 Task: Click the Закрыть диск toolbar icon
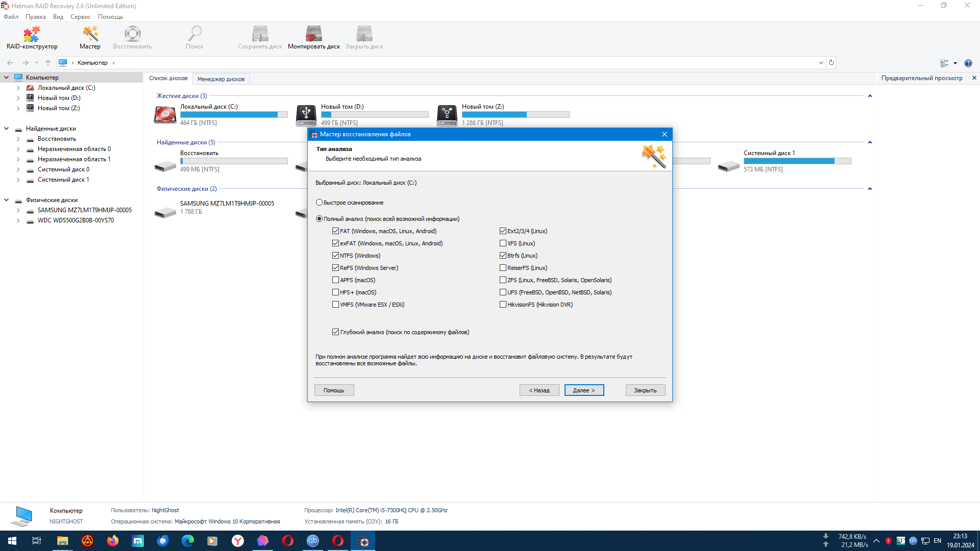(364, 37)
